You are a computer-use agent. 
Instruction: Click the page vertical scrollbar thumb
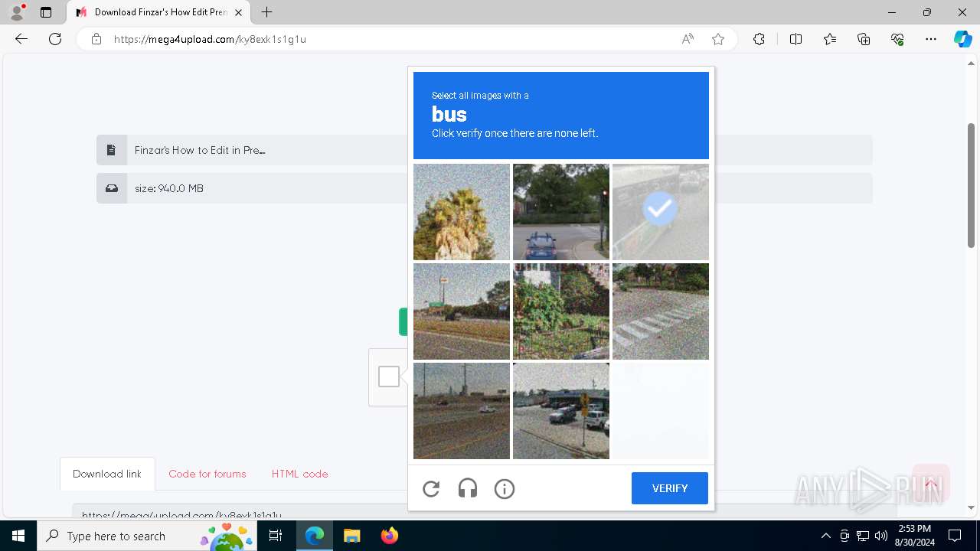tap(971, 185)
